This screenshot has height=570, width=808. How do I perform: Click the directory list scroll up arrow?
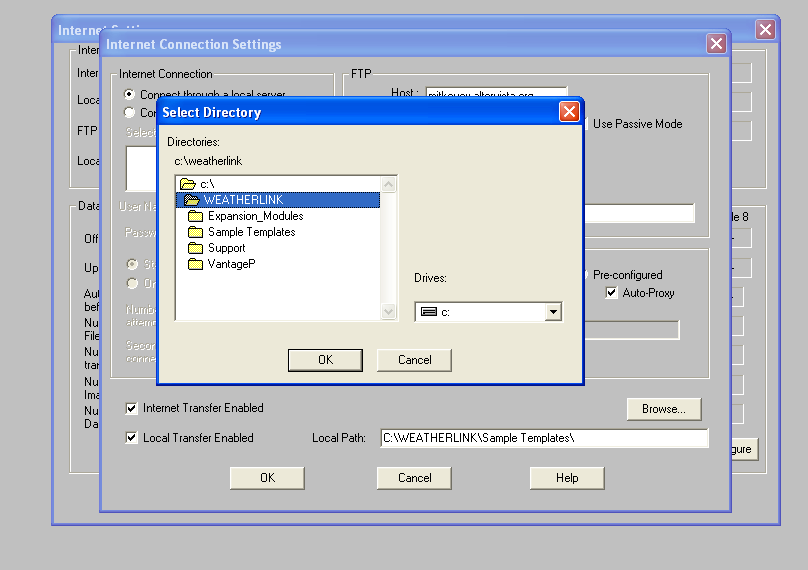point(389,184)
